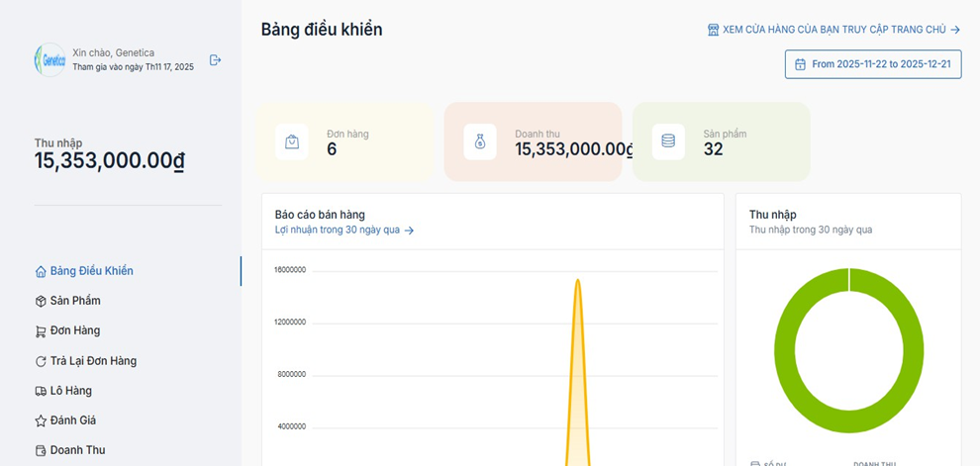Click the shopping bag icon in Đơn hàng card
Screen dimensions: 980x466
[x=292, y=141]
